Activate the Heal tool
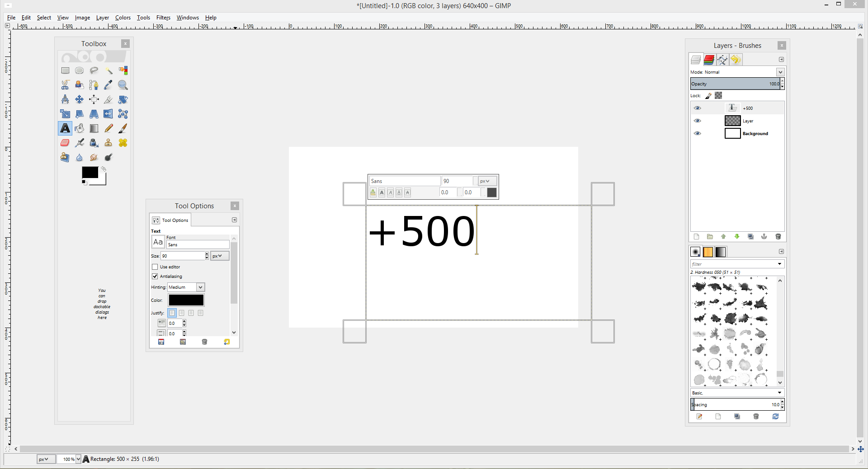868x469 pixels. tap(123, 143)
